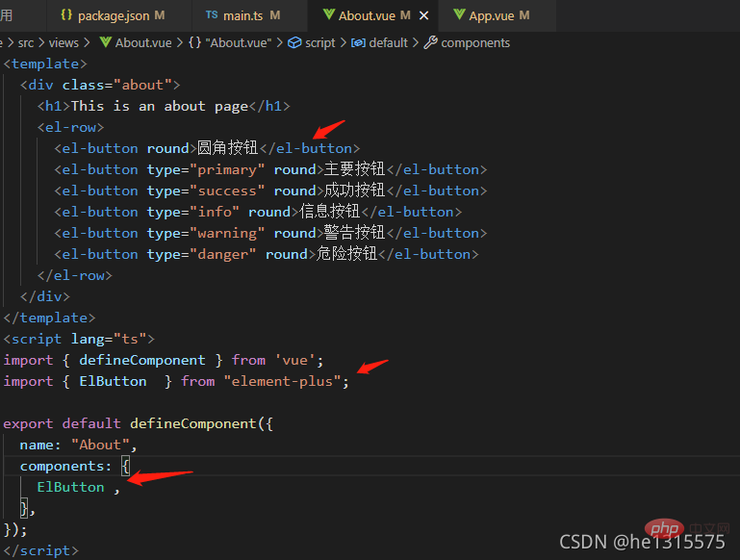This screenshot has height=560, width=740.
Task: Click the type="warning" el-button line
Action: click(x=270, y=233)
